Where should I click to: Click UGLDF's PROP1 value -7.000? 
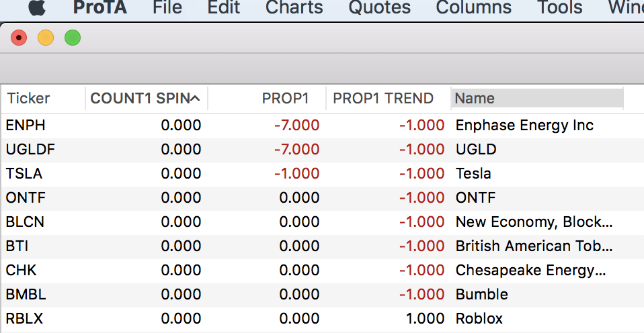click(x=296, y=149)
